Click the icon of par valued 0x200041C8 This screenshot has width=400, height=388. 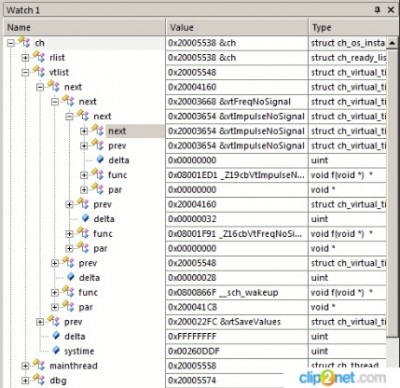pyautogui.click(x=68, y=306)
